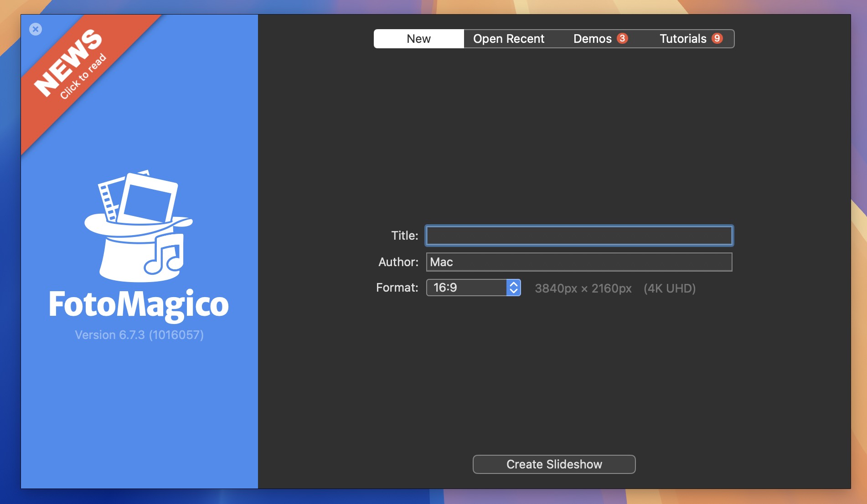Focus the Title input field
The width and height of the screenshot is (867, 504).
(x=579, y=236)
